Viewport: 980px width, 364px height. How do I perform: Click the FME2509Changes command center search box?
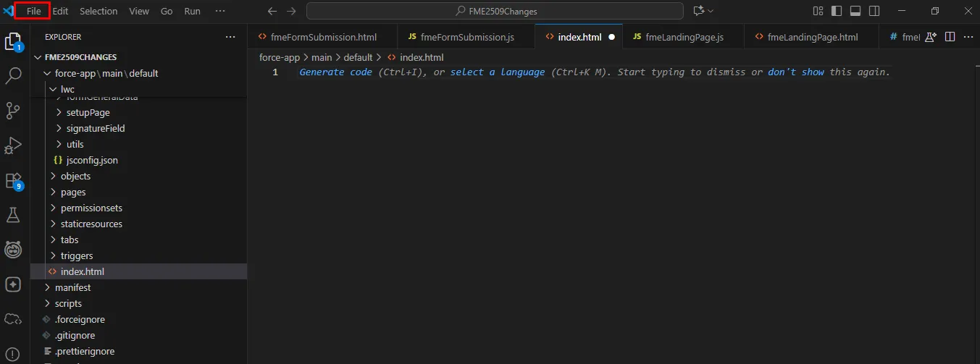(495, 11)
